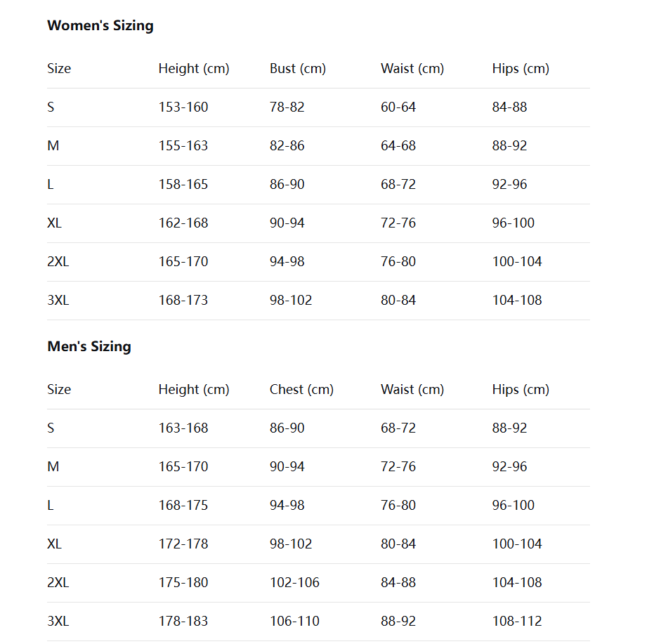This screenshot has width=654, height=644.
Task: Click the Women's Sizing heading
Action: pos(100,26)
